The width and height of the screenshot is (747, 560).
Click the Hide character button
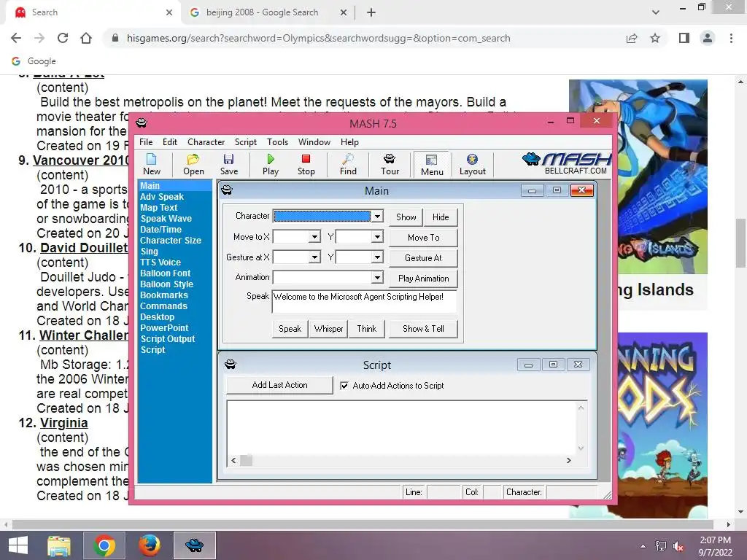441,217
